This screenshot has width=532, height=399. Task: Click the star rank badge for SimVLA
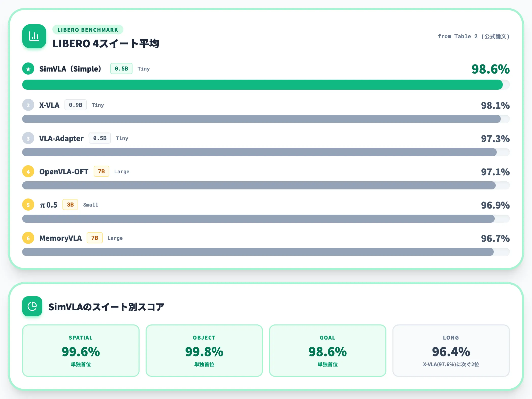[x=28, y=69]
